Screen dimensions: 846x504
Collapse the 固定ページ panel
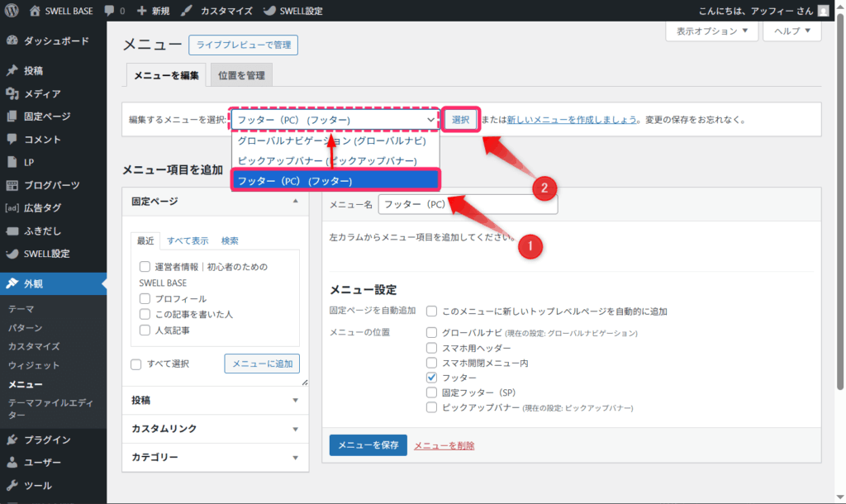[x=295, y=201]
